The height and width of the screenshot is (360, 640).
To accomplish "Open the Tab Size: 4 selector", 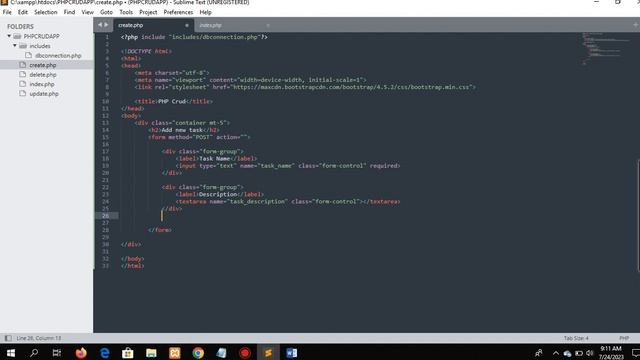I will tap(576, 338).
